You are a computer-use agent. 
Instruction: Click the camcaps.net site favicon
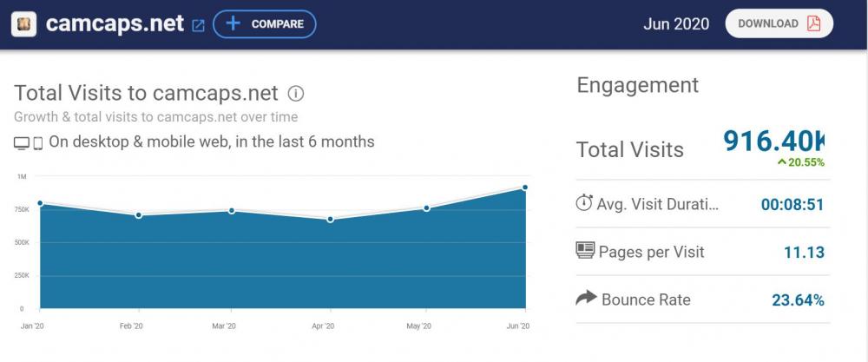pos(23,24)
